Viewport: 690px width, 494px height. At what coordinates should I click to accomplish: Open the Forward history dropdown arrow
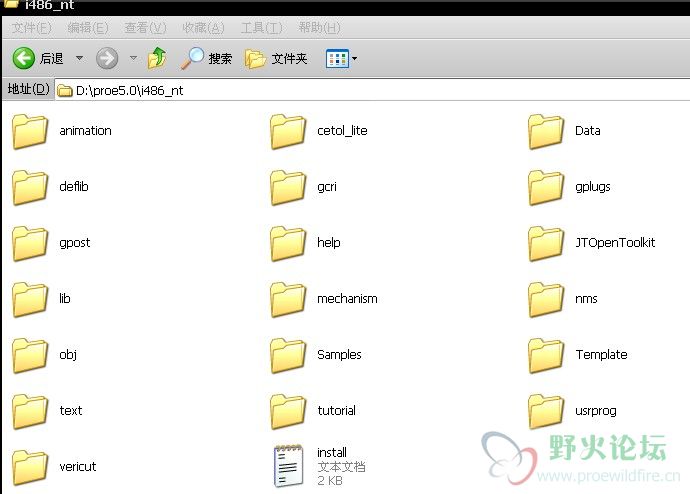[x=133, y=58]
